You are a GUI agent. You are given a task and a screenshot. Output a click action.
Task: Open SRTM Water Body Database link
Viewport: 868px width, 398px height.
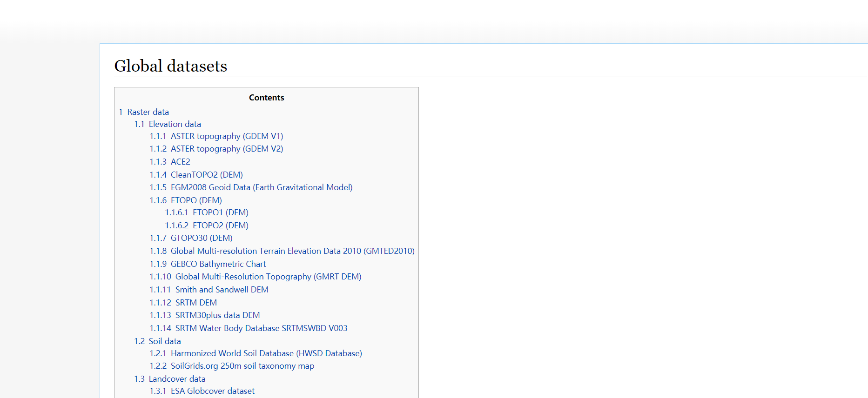tap(261, 328)
